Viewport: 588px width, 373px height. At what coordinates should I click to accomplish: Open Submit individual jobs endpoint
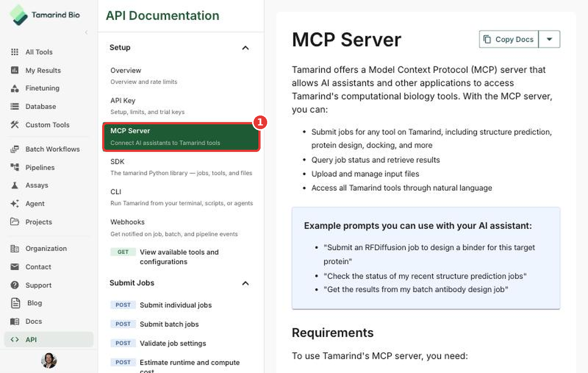click(181, 305)
